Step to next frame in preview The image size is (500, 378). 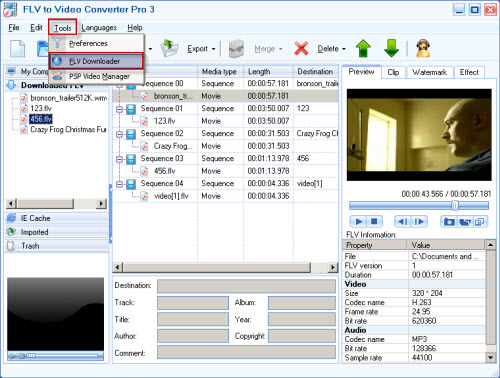point(419,222)
